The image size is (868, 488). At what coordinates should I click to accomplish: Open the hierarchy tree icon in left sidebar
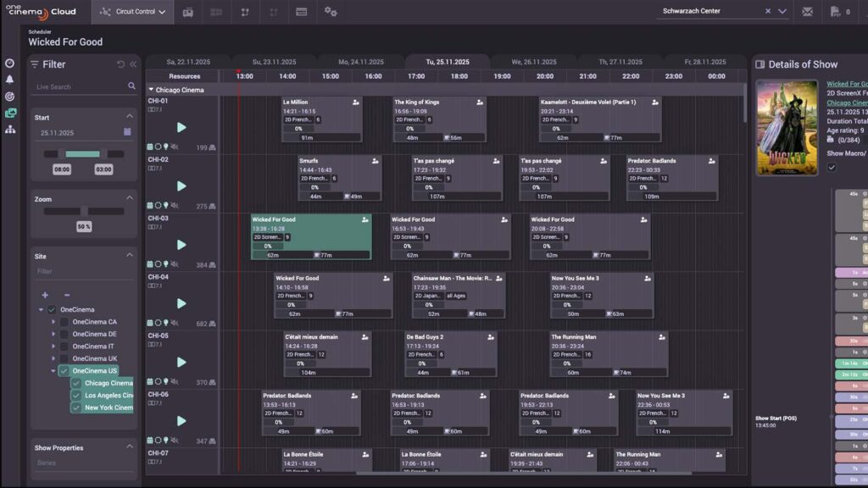(x=10, y=129)
